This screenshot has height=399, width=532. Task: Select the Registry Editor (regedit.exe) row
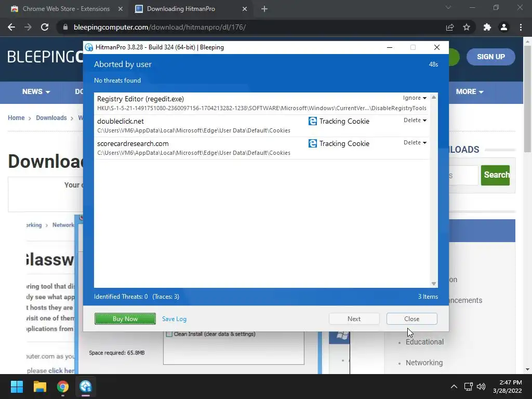tap(262, 103)
